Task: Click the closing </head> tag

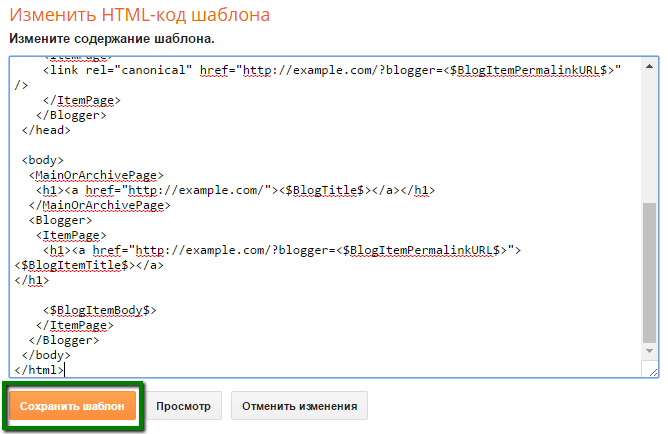Action: pos(45,130)
